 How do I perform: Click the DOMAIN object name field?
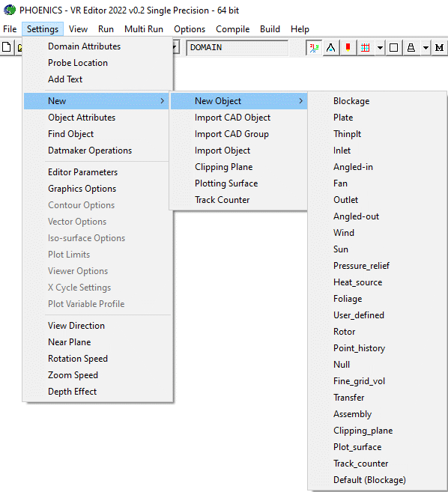237,48
